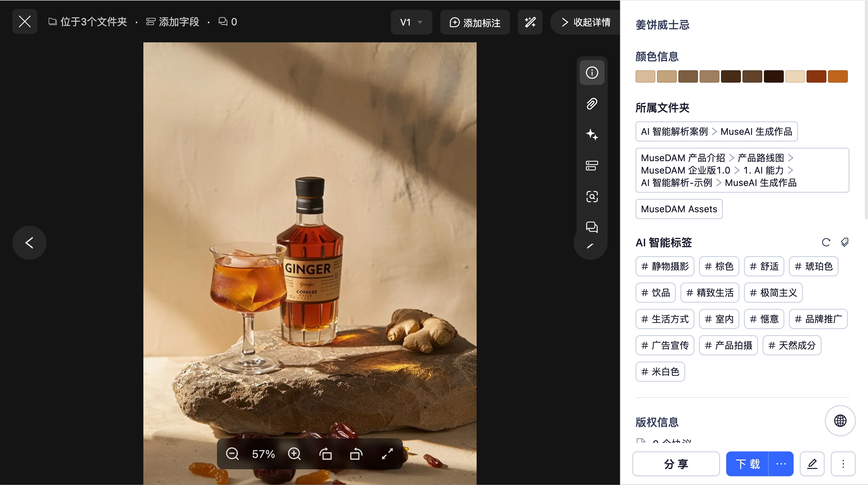Open the V1 version dropdown
The width and height of the screenshot is (868, 485).
411,22
